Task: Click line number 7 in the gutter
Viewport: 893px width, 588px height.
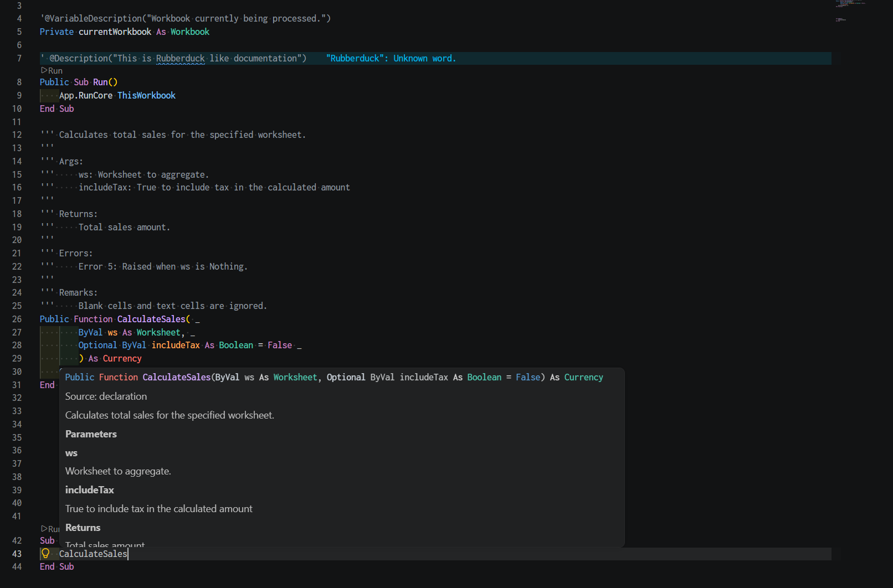Action: (x=19, y=59)
